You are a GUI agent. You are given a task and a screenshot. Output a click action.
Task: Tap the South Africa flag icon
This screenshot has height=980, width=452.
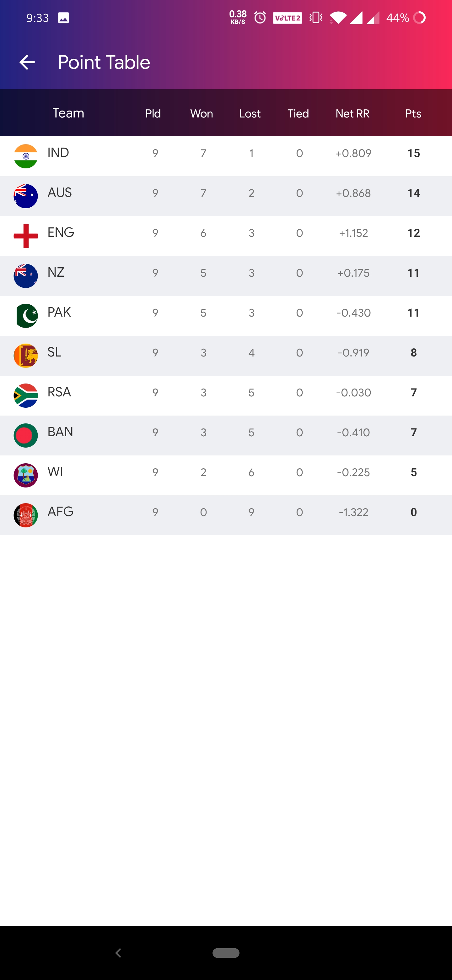(26, 396)
